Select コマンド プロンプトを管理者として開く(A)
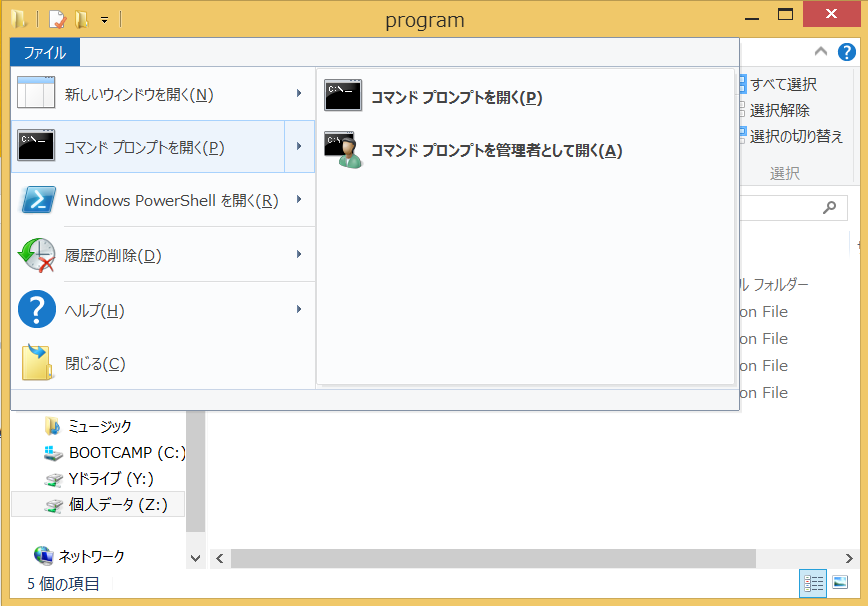The height and width of the screenshot is (606, 868). coord(525,150)
